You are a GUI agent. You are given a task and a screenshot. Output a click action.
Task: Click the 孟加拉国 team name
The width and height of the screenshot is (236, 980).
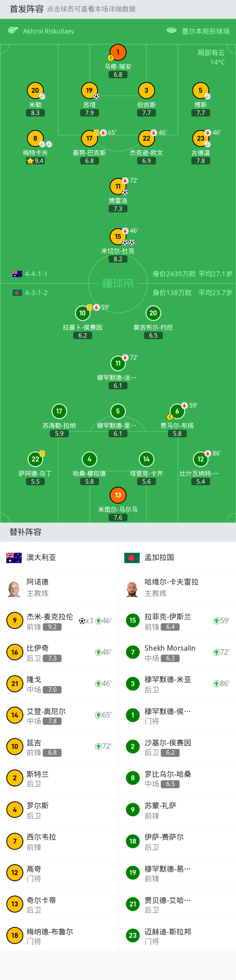[x=159, y=557]
